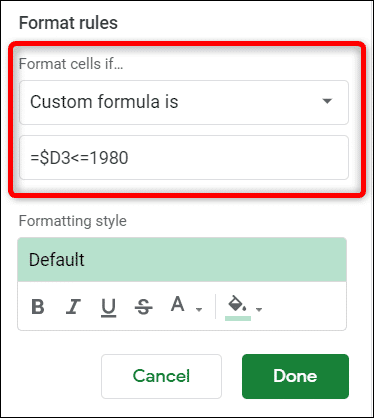The height and width of the screenshot is (418, 374).
Task: Enable strikethrough formatting icon
Action: click(x=144, y=307)
